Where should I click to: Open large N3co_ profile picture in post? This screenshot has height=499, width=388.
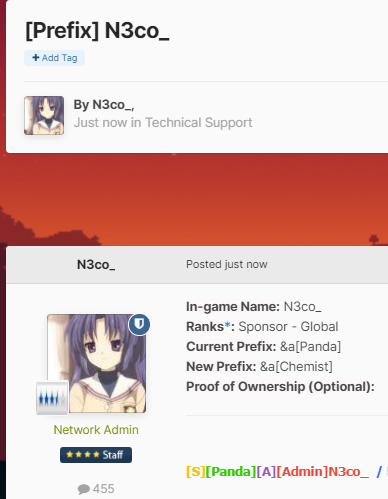tap(96, 363)
